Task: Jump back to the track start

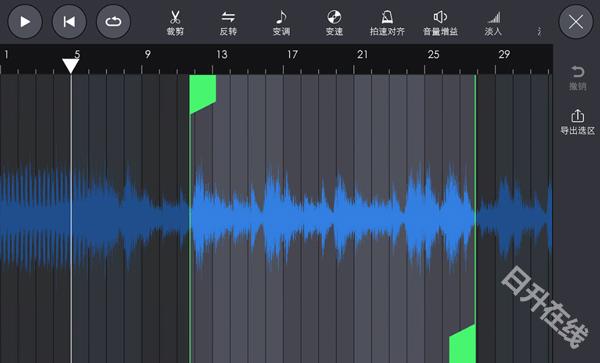Action: click(x=69, y=21)
